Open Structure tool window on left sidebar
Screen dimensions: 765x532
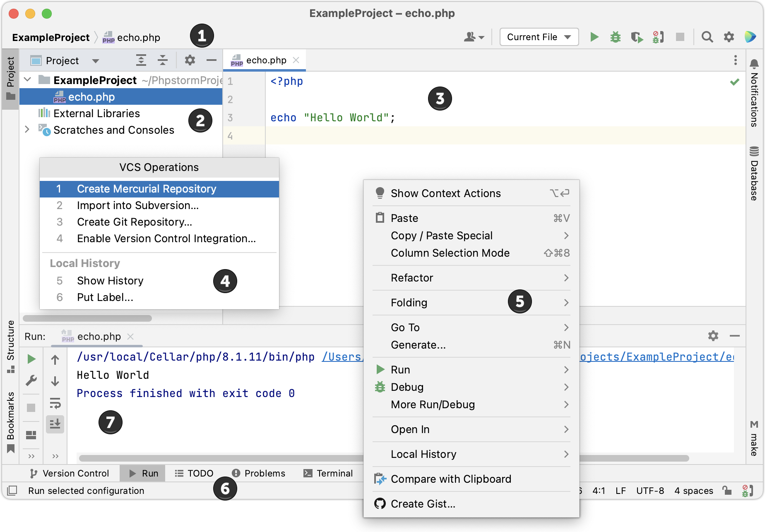tap(10, 347)
